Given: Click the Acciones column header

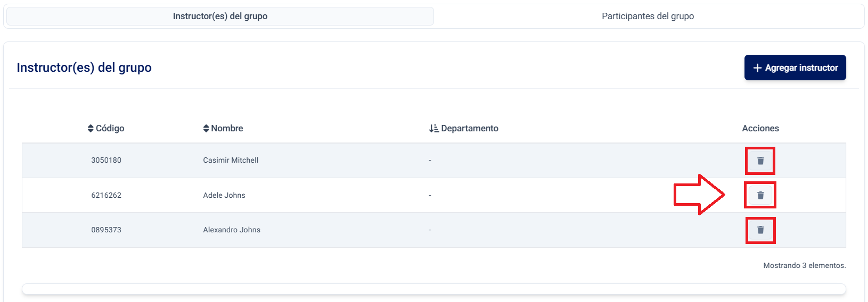Looking at the screenshot, I should (x=760, y=129).
